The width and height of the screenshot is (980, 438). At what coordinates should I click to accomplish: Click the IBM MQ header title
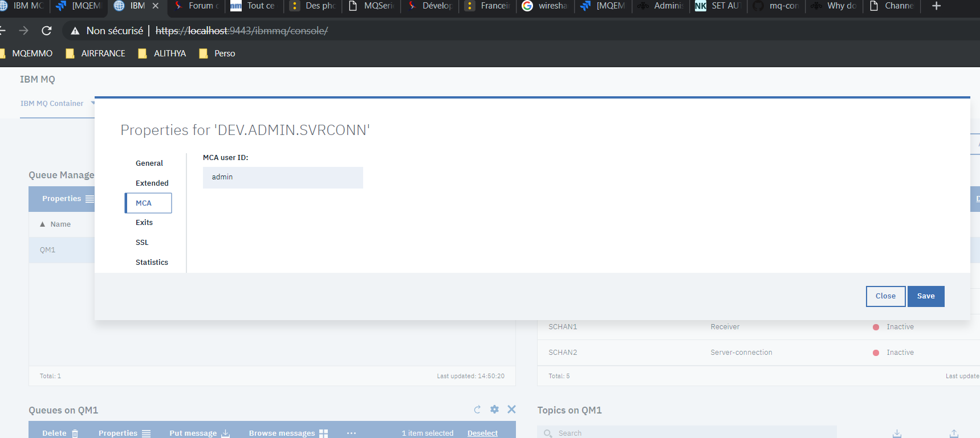click(38, 79)
